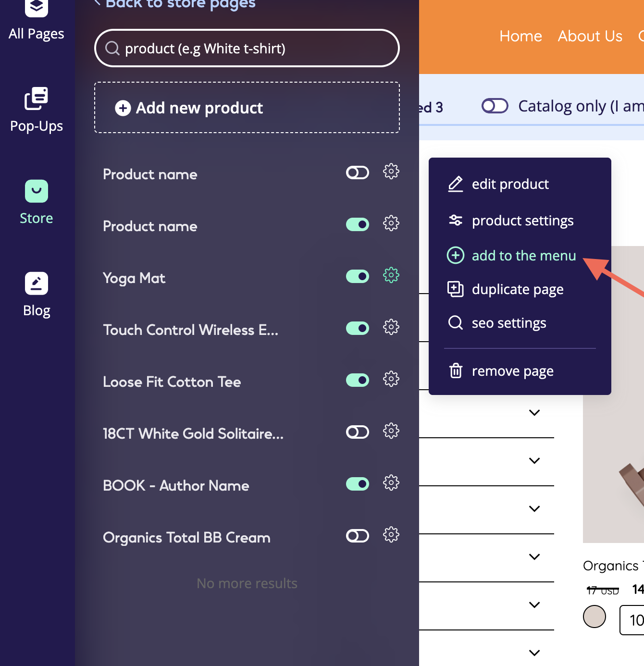Open settings gear for Loose Fit Cotton Tee
644x666 pixels.
(x=391, y=379)
